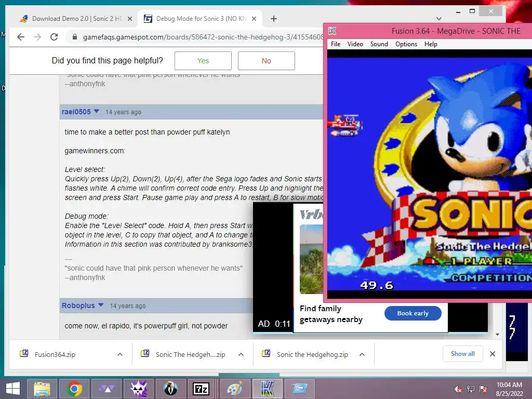This screenshot has width=532, height=399.
Task: Click the network tray icon
Action: [x=471, y=389]
